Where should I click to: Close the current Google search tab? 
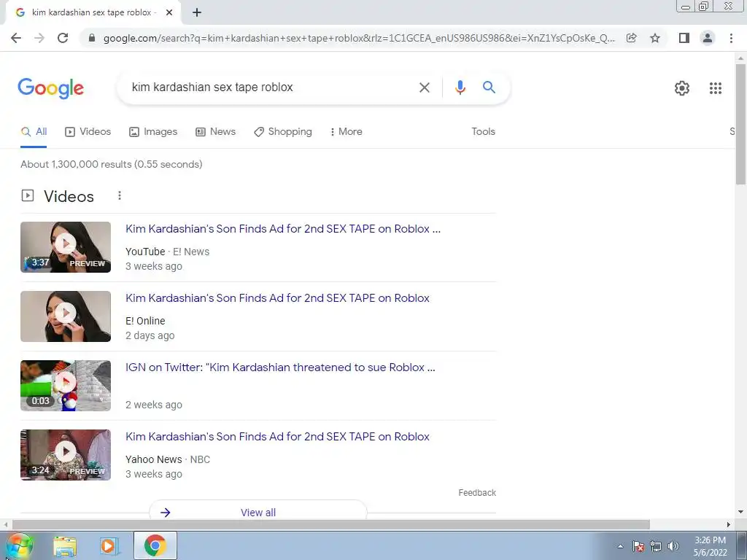pyautogui.click(x=169, y=12)
